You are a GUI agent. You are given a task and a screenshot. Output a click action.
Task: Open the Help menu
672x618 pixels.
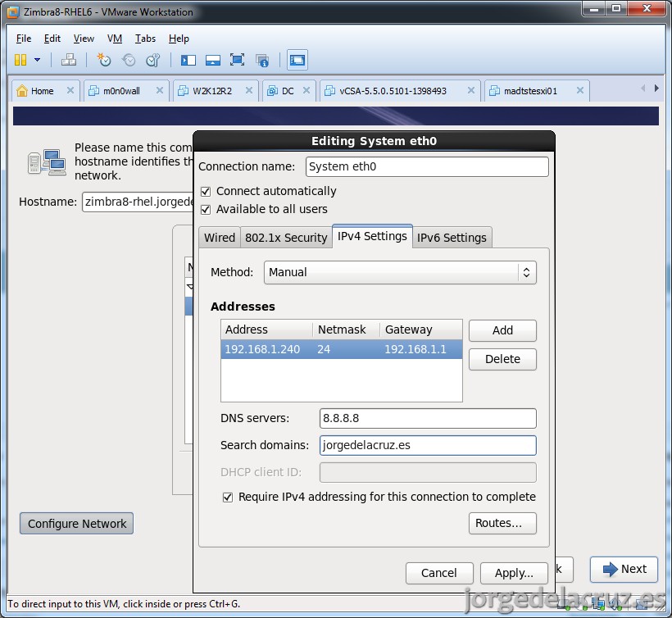(x=179, y=39)
